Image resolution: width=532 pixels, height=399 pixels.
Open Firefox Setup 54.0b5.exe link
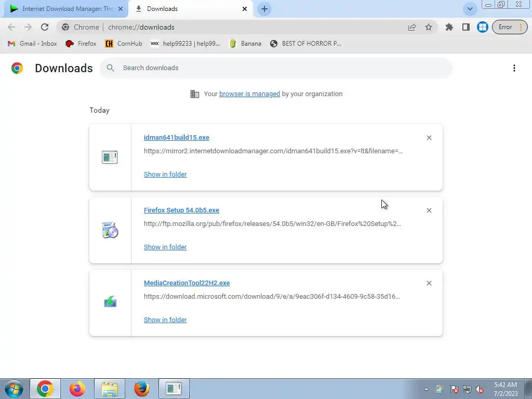pyautogui.click(x=181, y=210)
